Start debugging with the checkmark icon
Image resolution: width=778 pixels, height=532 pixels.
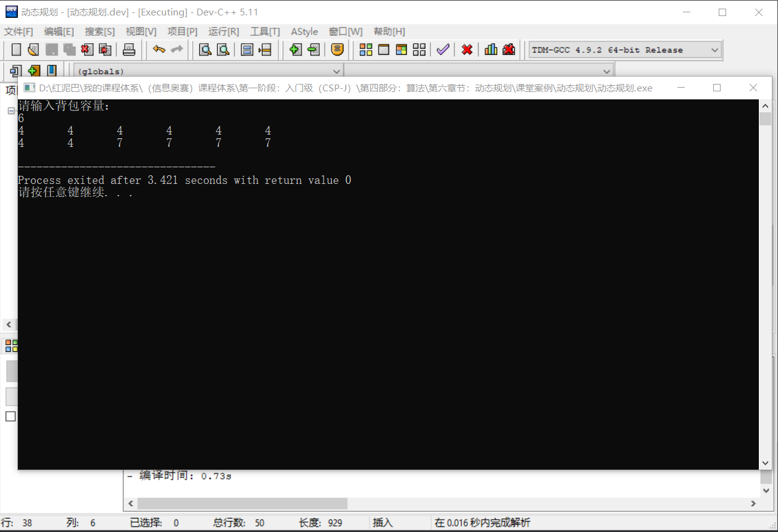[443, 50]
